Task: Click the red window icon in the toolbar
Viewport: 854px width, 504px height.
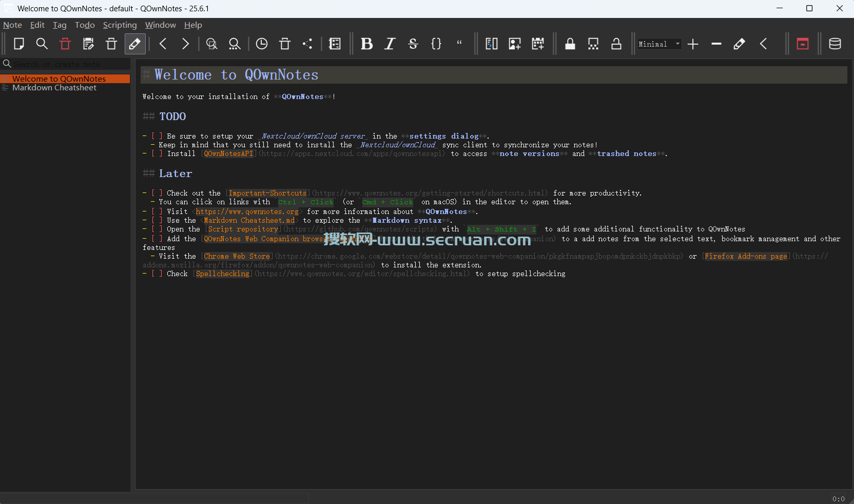Action: tap(803, 44)
